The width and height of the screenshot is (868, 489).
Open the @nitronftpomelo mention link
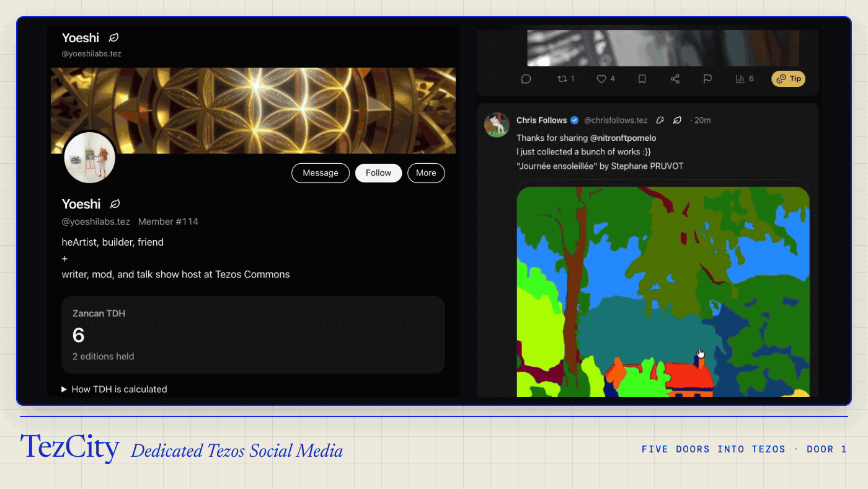coord(623,138)
